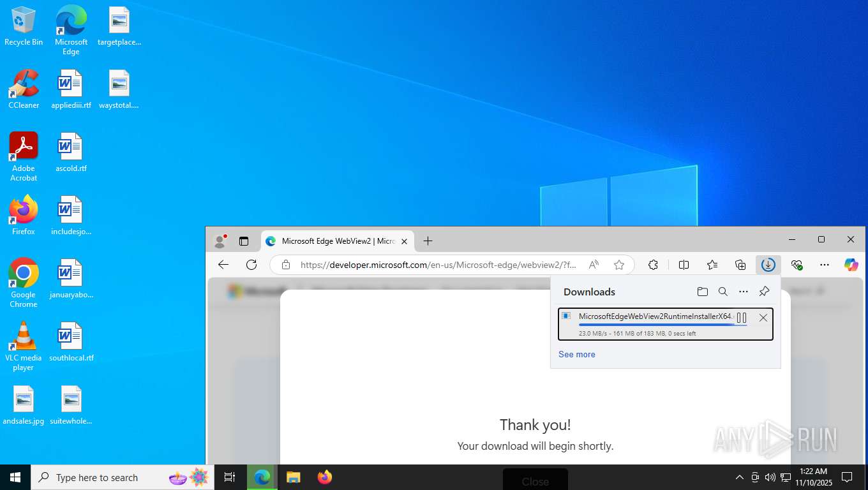The image size is (868, 490).
Task: Open the downloads folder from Downloads panel
Action: (x=703, y=292)
